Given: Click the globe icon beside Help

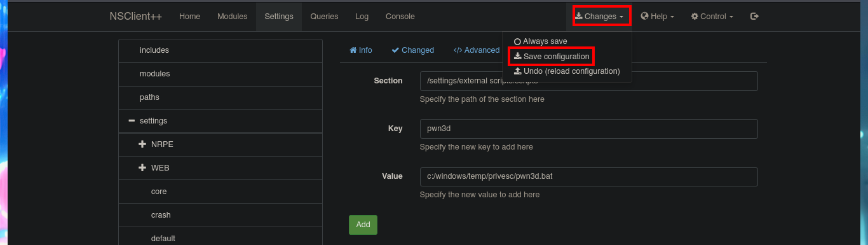Looking at the screenshot, I should (x=644, y=17).
